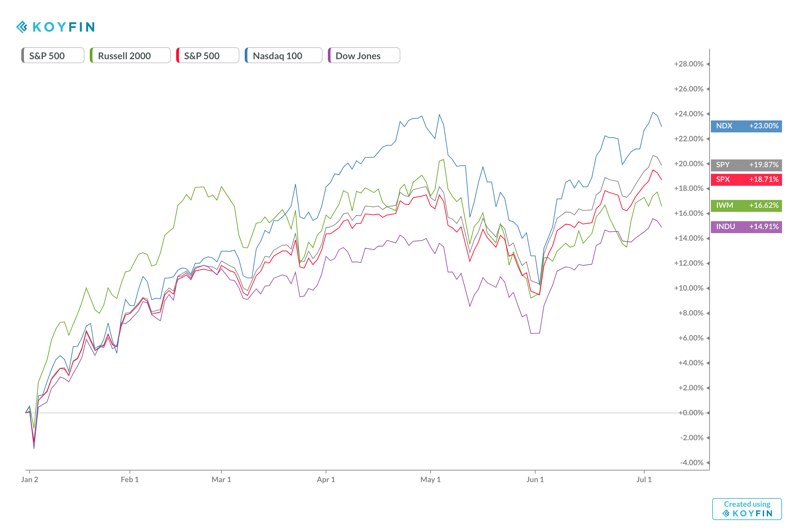Toggle the Russell 2000 legend item
The image size is (798, 532).
[x=130, y=55]
